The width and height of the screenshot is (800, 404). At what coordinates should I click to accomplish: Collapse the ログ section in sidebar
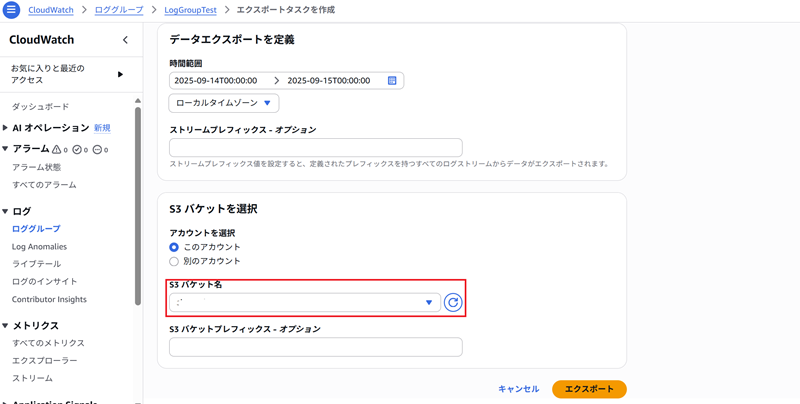(6, 211)
